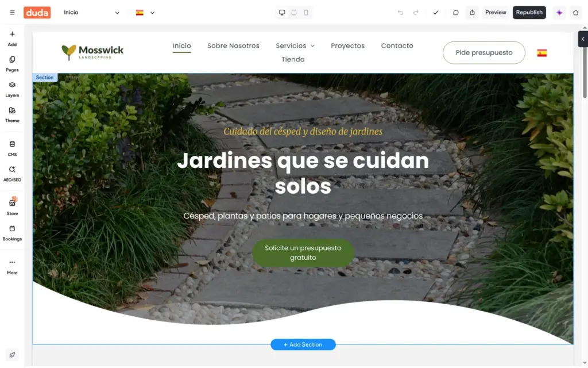
Task: Open the Layers panel
Action: pyautogui.click(x=12, y=90)
